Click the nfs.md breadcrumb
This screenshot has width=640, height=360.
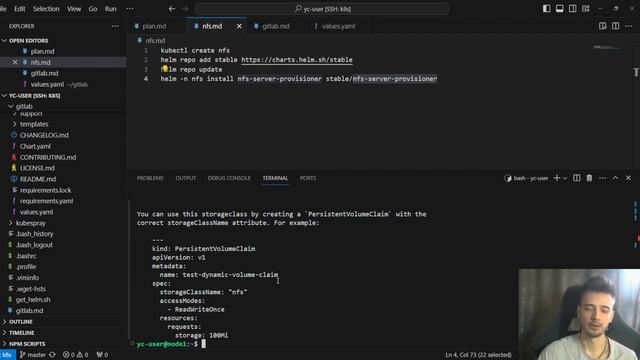pos(155,40)
